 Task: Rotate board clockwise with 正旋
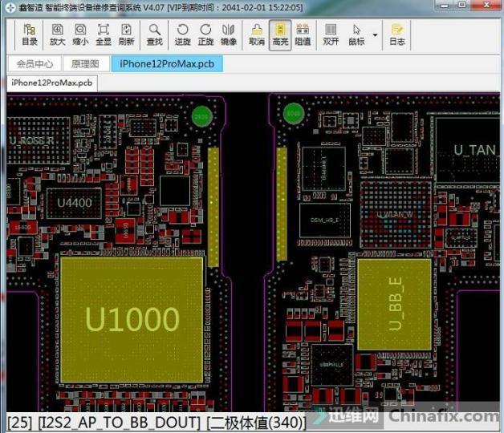click(x=206, y=34)
